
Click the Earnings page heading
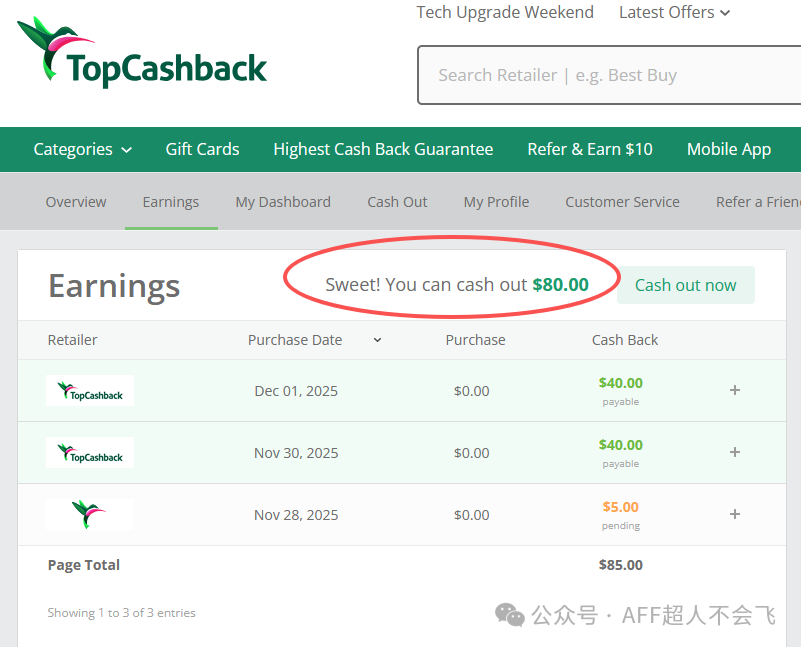114,286
